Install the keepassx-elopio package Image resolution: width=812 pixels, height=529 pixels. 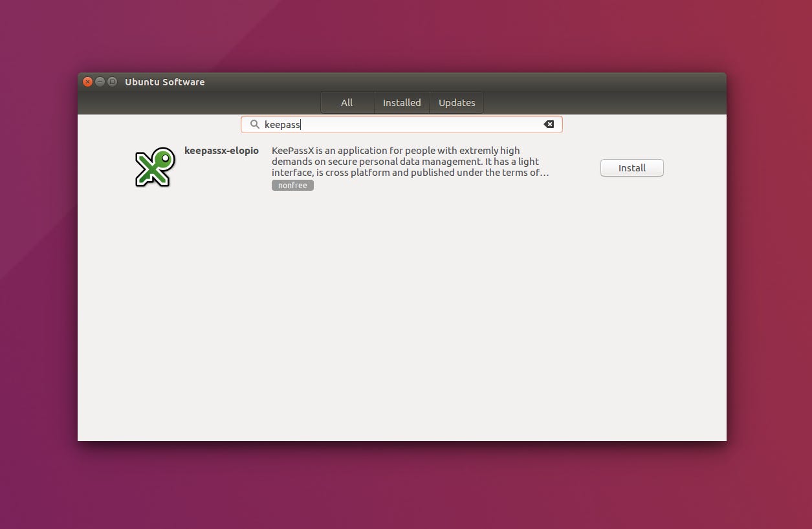(631, 167)
